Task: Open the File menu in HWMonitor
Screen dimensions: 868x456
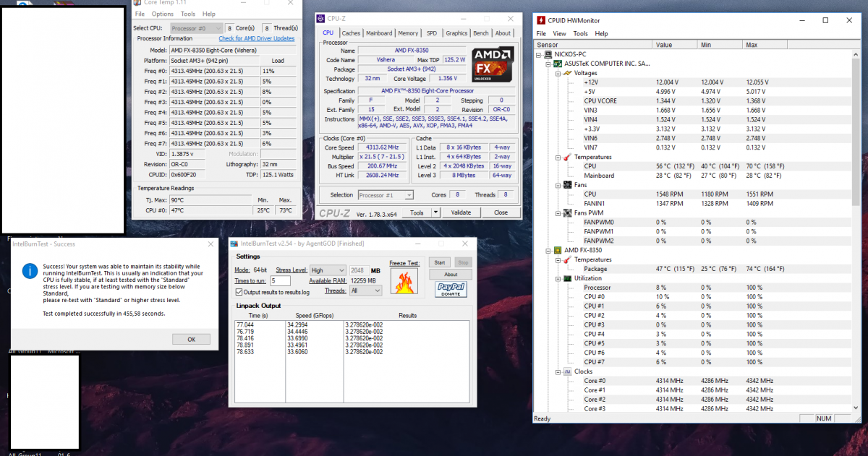Action: coord(541,34)
